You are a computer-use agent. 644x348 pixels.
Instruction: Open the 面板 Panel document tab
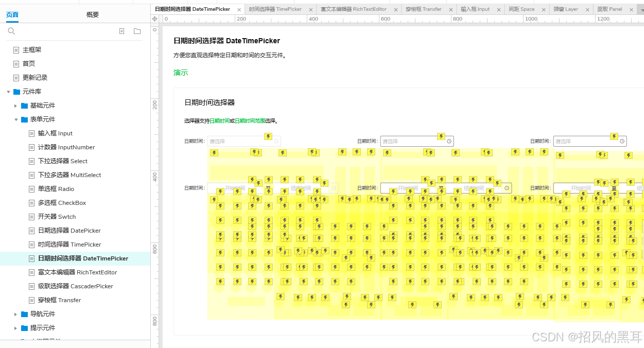click(610, 9)
